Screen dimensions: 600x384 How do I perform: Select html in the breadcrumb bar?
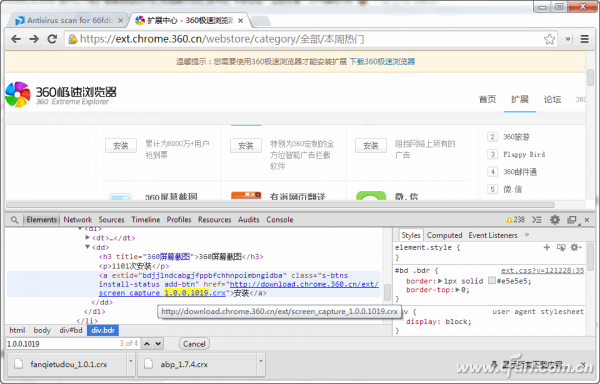point(17,330)
